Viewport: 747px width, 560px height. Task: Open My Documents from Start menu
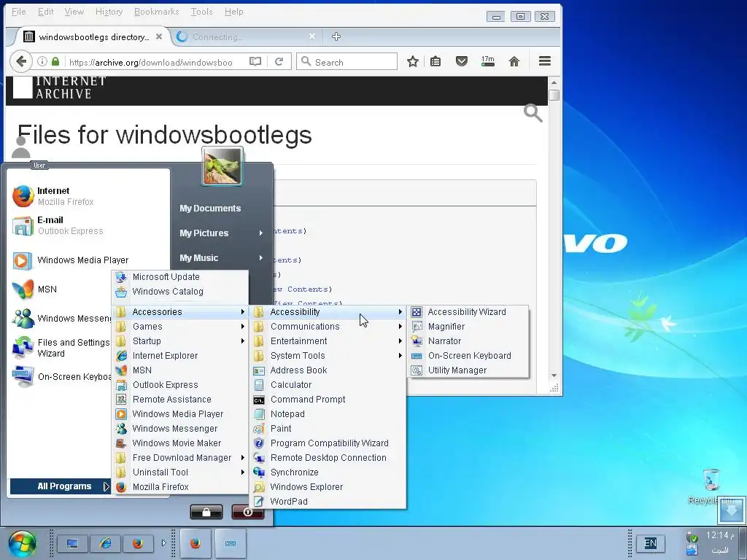(211, 208)
